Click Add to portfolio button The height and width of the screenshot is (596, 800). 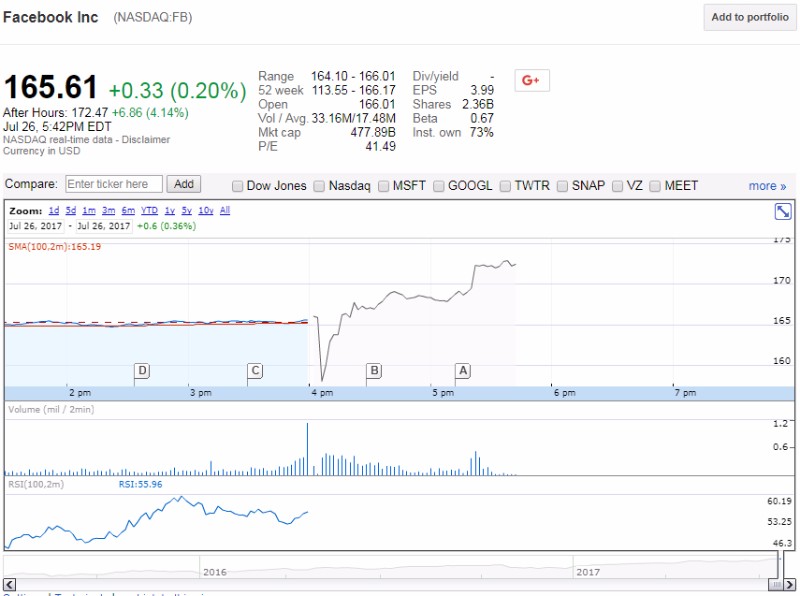(749, 17)
